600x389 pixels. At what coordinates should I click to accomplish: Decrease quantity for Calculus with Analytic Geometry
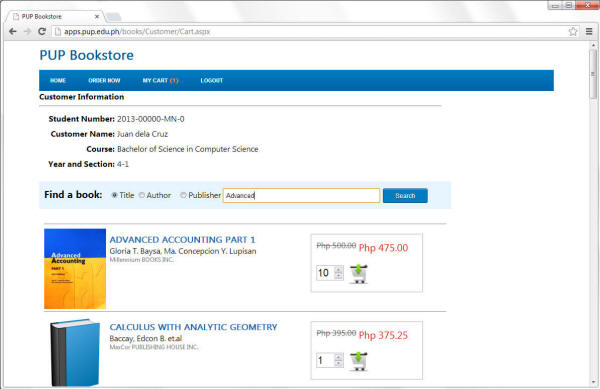(338, 363)
